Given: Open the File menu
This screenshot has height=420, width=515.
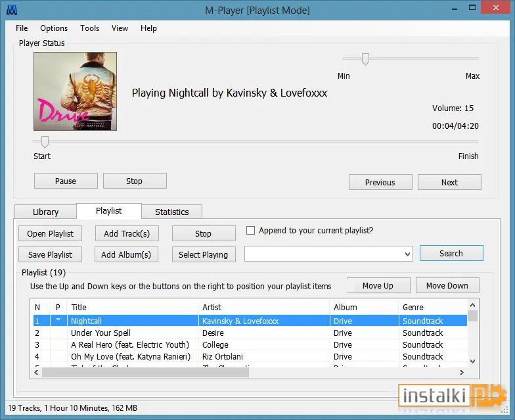Looking at the screenshot, I should 22,28.
